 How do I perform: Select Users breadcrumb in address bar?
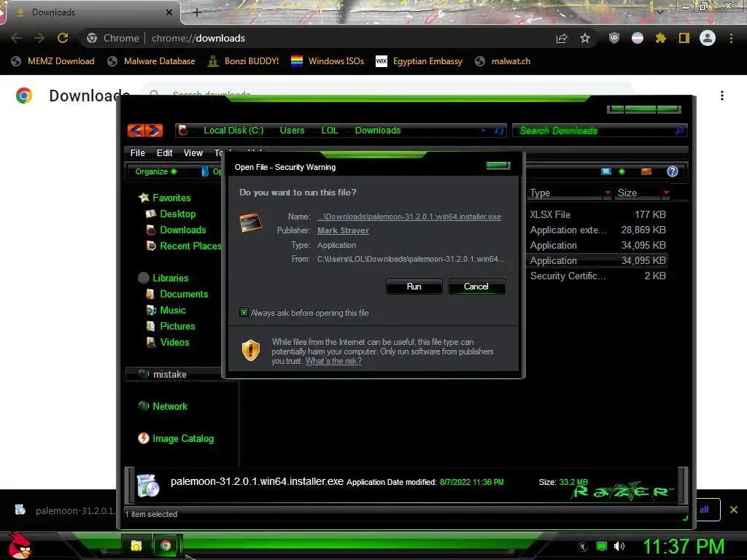292,131
